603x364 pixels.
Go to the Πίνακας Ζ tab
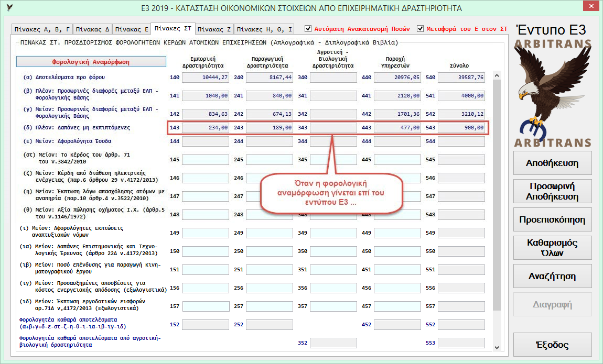click(214, 29)
